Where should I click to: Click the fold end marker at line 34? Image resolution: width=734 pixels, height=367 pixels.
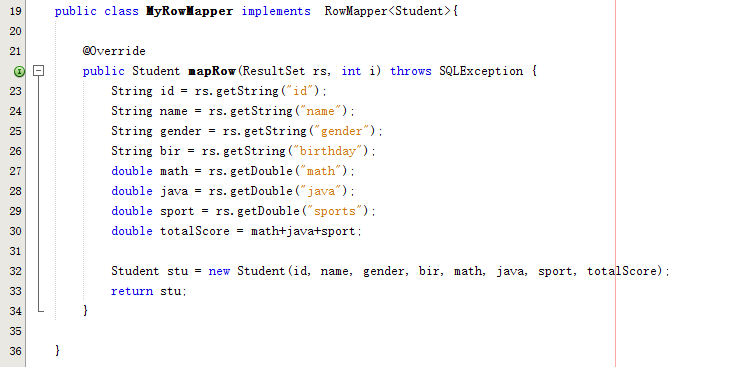41,310
